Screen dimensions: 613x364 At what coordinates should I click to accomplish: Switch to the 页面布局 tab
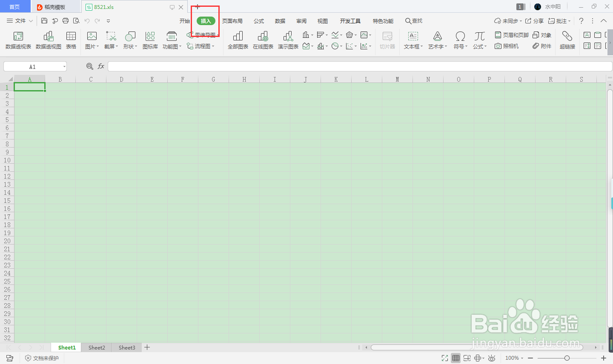pyautogui.click(x=232, y=21)
